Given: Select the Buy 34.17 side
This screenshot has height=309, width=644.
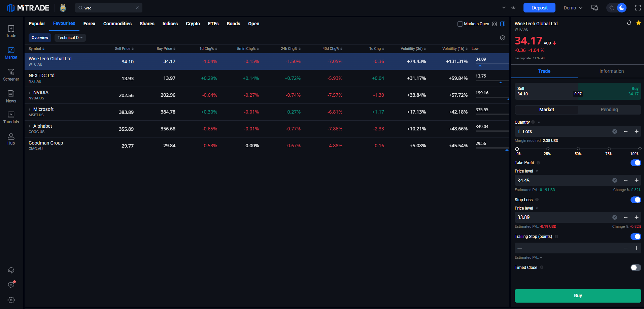Looking at the screenshot, I should (x=610, y=91).
